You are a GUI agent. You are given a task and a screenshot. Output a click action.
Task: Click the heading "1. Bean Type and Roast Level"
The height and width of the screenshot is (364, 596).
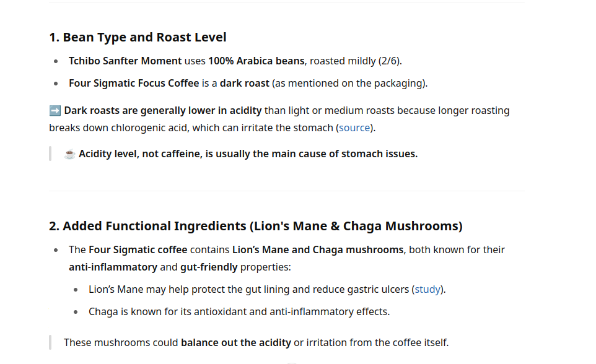point(138,37)
